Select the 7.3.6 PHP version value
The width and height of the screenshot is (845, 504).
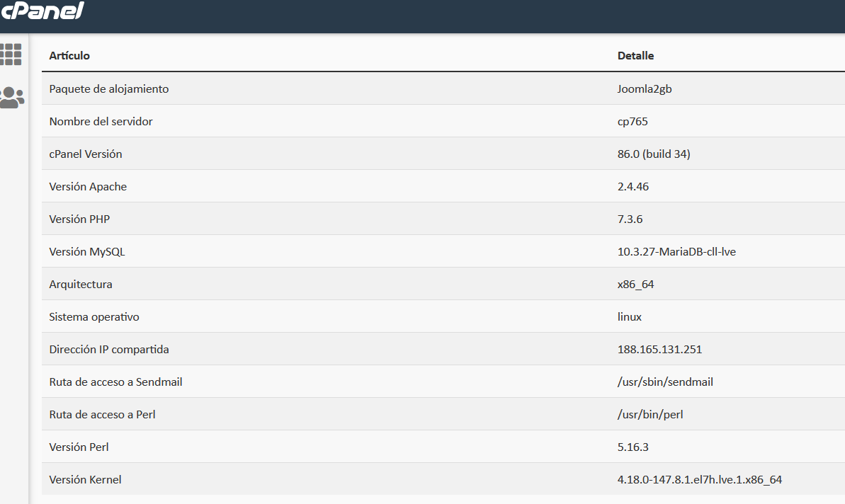point(630,219)
